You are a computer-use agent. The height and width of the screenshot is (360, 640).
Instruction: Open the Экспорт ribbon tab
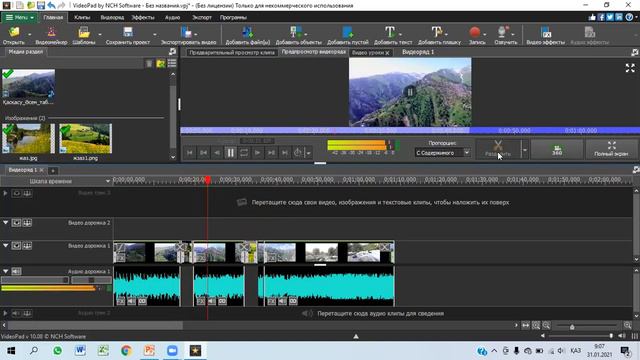(202, 18)
